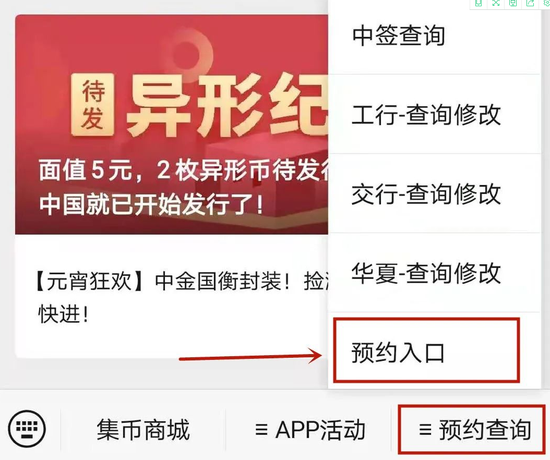Expand the APP活动 bottom menu
The image size is (550, 460).
point(310,429)
